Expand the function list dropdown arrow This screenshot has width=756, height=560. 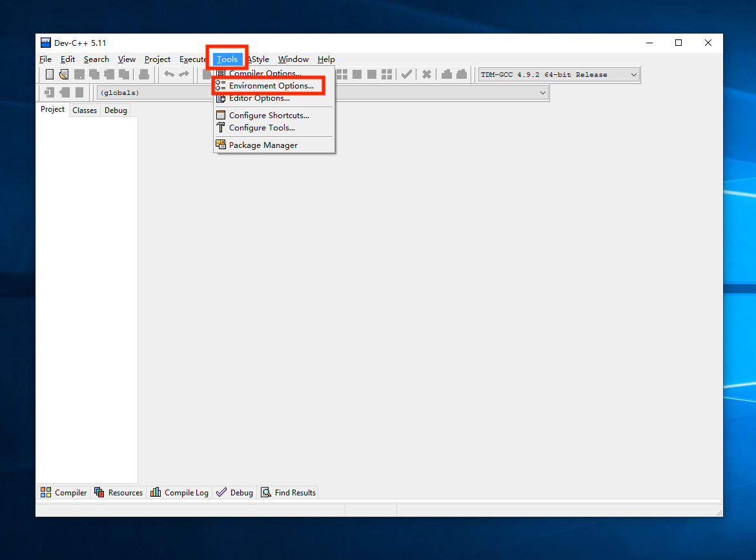pyautogui.click(x=543, y=92)
